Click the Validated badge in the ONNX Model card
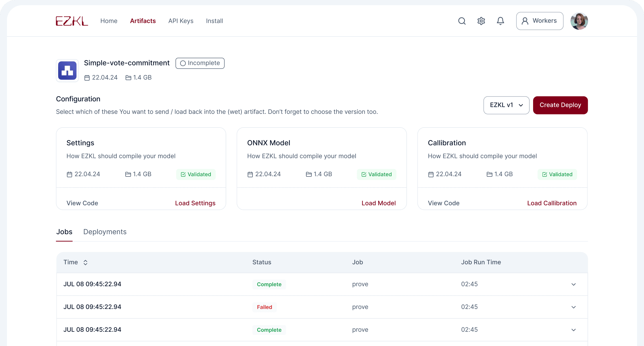The image size is (644, 346). 377,174
